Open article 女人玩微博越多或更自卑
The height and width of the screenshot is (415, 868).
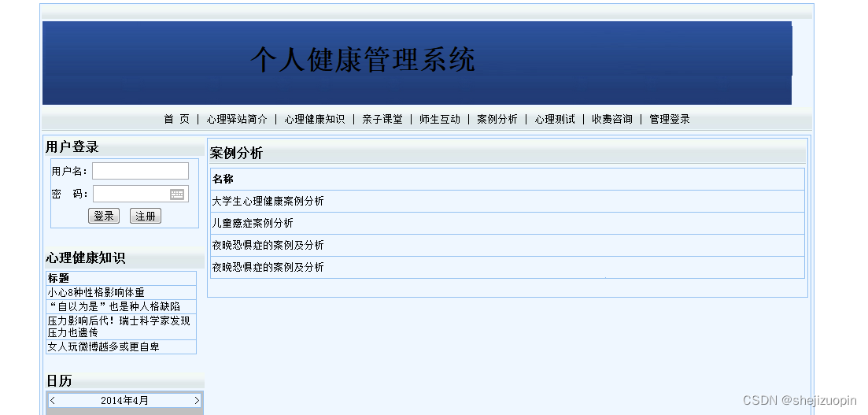(104, 346)
